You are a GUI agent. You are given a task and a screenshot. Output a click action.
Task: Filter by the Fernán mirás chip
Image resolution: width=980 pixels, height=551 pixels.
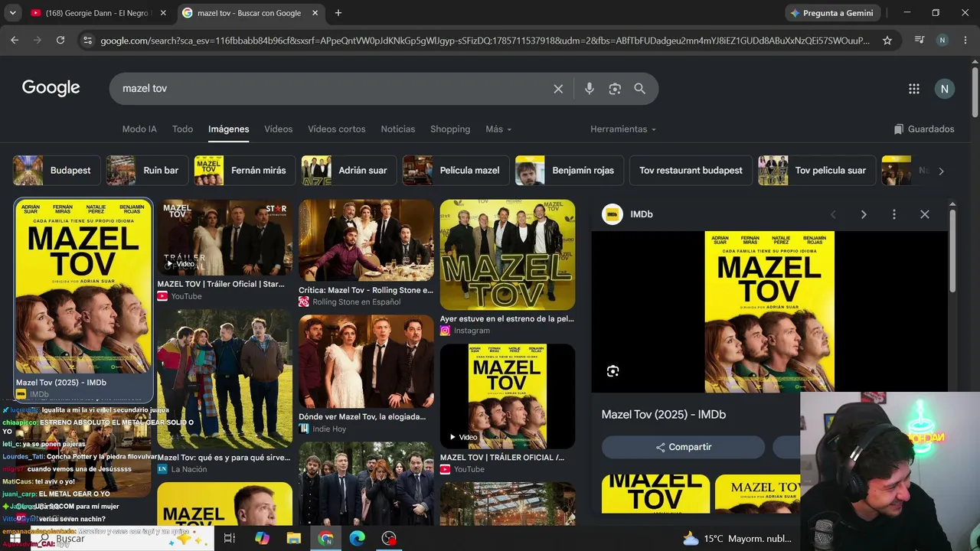coord(244,171)
